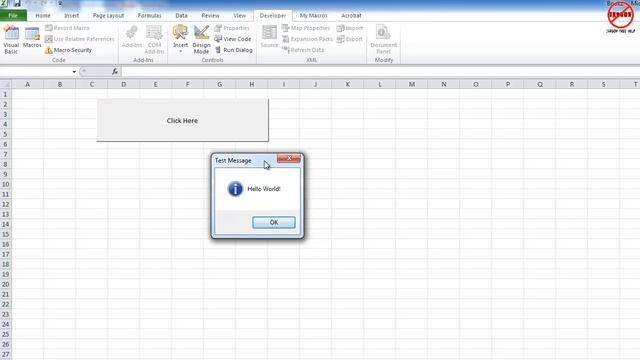Select row 10 header
This screenshot has height=360, width=640.
point(6,184)
